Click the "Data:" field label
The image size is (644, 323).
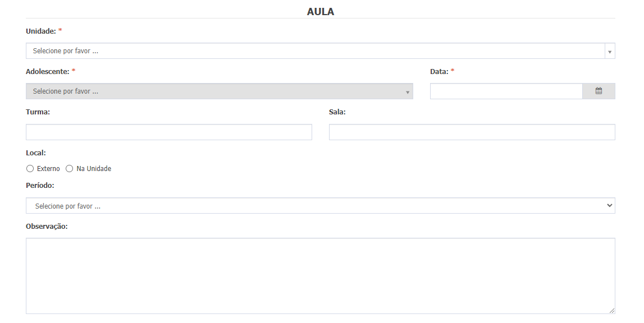point(439,71)
